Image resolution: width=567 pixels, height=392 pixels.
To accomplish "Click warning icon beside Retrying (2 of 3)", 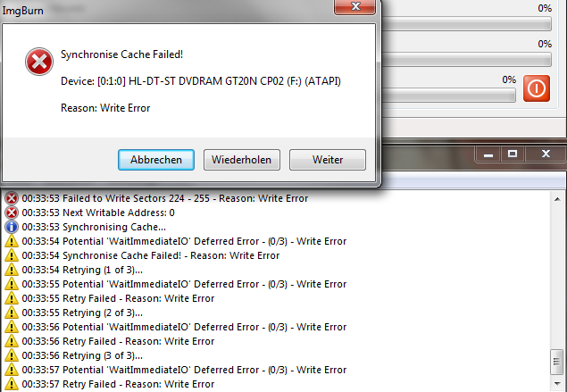I will pyautogui.click(x=12, y=313).
